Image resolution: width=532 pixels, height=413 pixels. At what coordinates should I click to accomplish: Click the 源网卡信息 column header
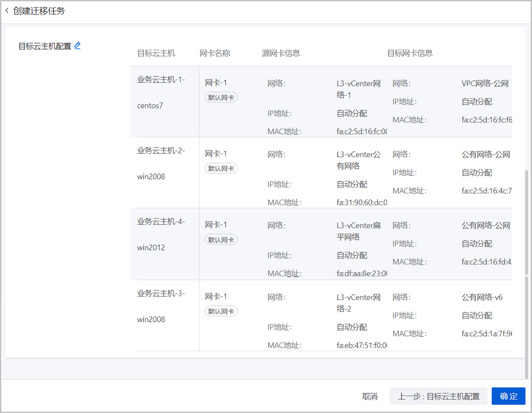point(281,53)
